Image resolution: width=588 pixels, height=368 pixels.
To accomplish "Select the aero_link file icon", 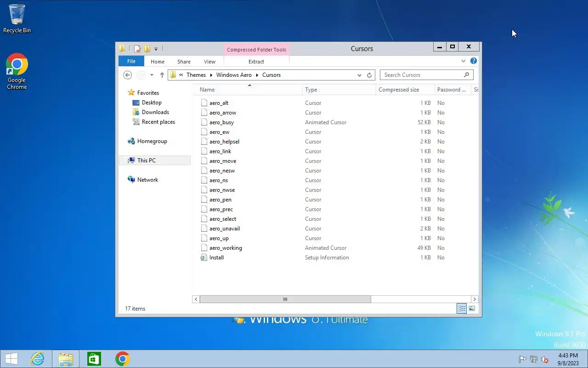I will pos(204,151).
